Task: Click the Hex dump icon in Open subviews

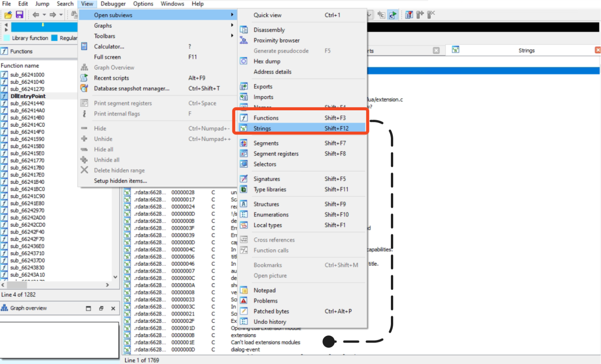Action: (243, 61)
